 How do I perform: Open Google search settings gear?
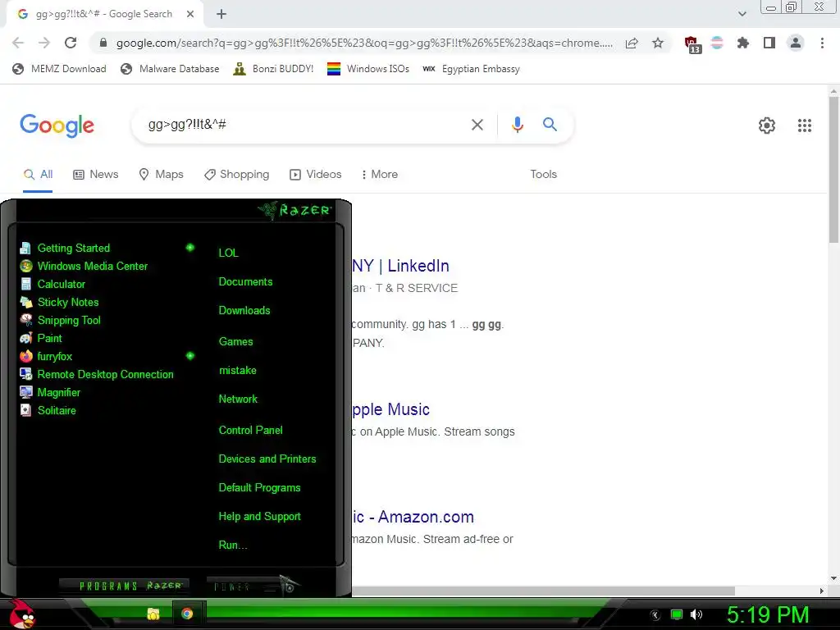click(767, 126)
